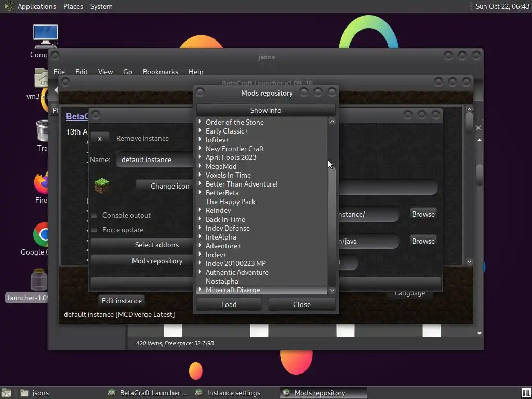Select the ReIndev row
Screen dimensions: 532x399
tap(262, 210)
